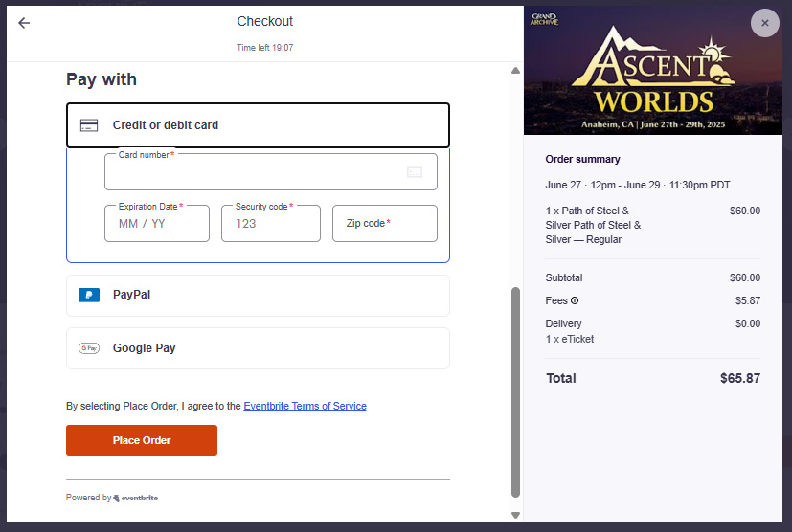This screenshot has height=532, width=792.
Task: Click the Place Order button
Action: tap(142, 441)
